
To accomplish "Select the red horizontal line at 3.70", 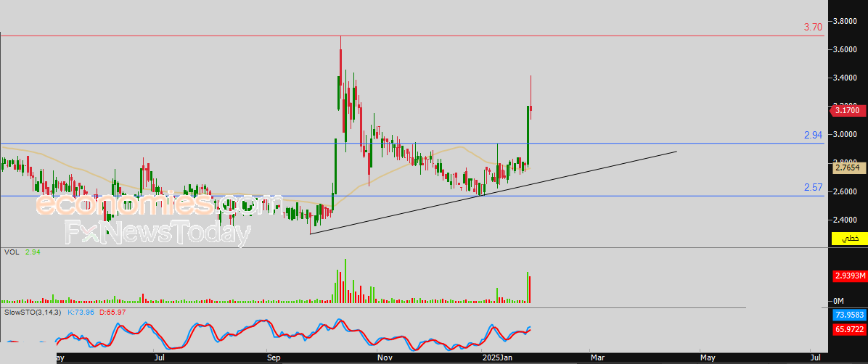I will 412,36.
